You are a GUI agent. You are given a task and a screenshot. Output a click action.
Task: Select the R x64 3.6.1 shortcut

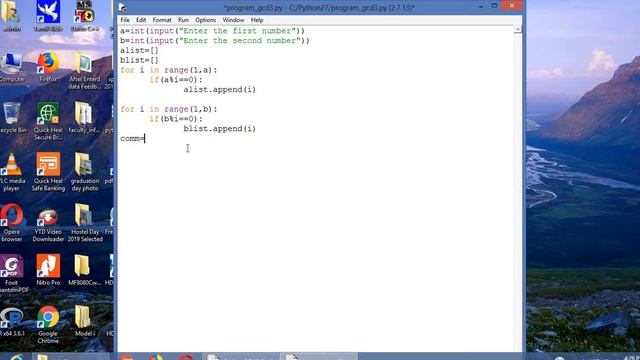point(12,322)
